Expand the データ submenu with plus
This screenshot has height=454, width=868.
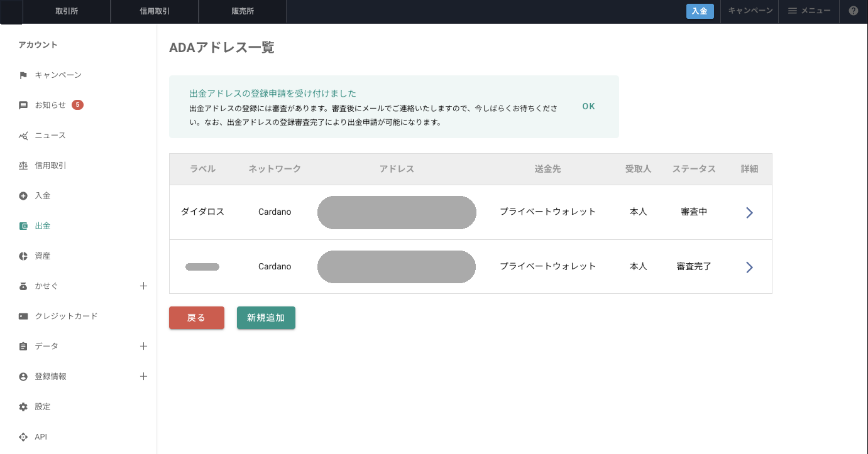coord(143,346)
